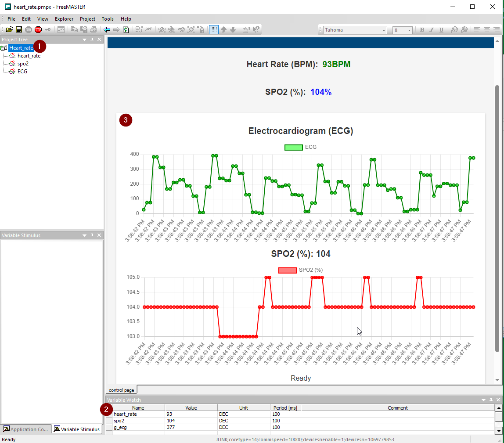Click the green Refresh page icon
Viewport: 504px width, 443px height.
click(x=126, y=29)
